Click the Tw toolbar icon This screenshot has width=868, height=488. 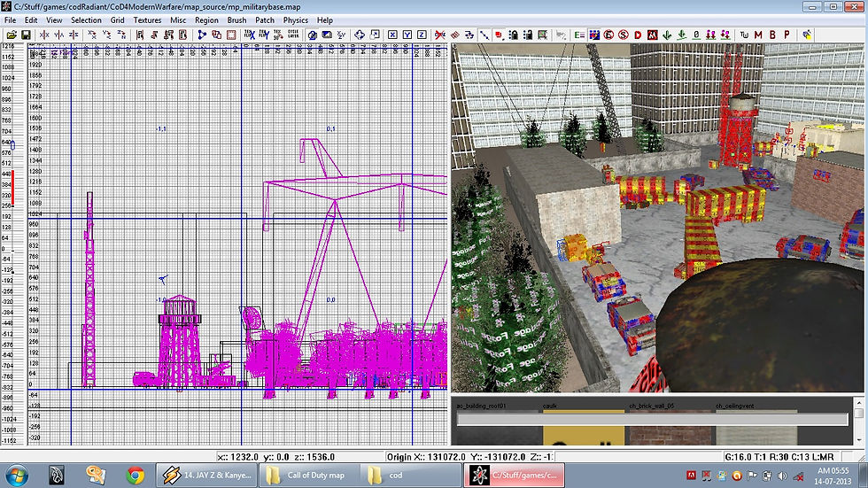pos(744,35)
